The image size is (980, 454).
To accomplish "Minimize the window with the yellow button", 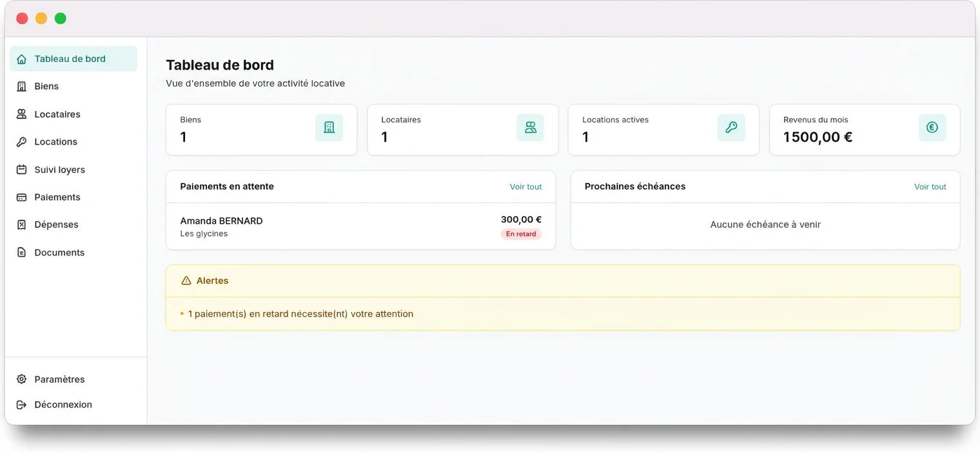I will coord(41,19).
